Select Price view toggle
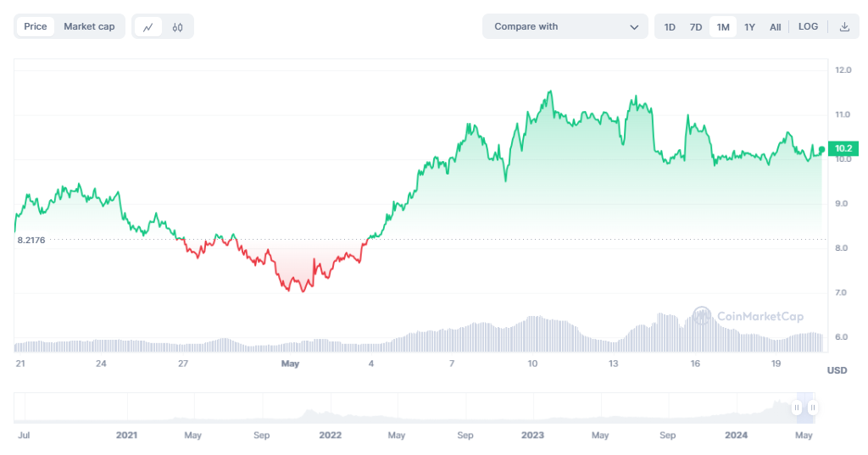This screenshot has height=455, width=868. (36, 27)
